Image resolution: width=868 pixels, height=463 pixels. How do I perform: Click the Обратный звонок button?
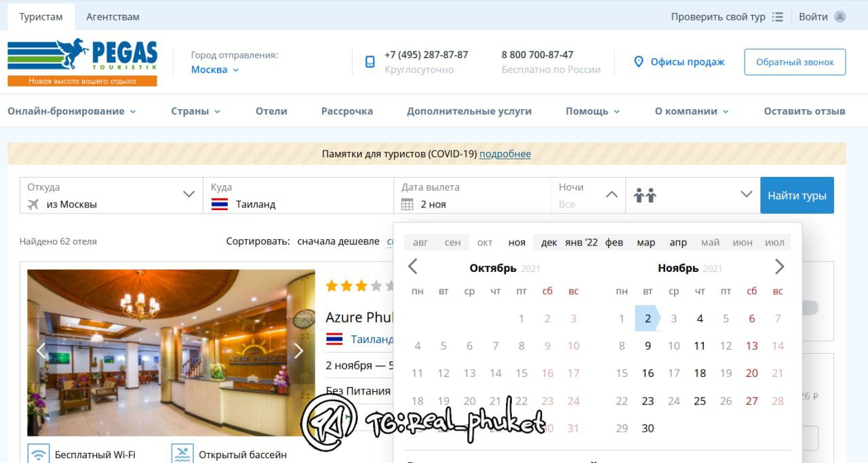pos(795,62)
